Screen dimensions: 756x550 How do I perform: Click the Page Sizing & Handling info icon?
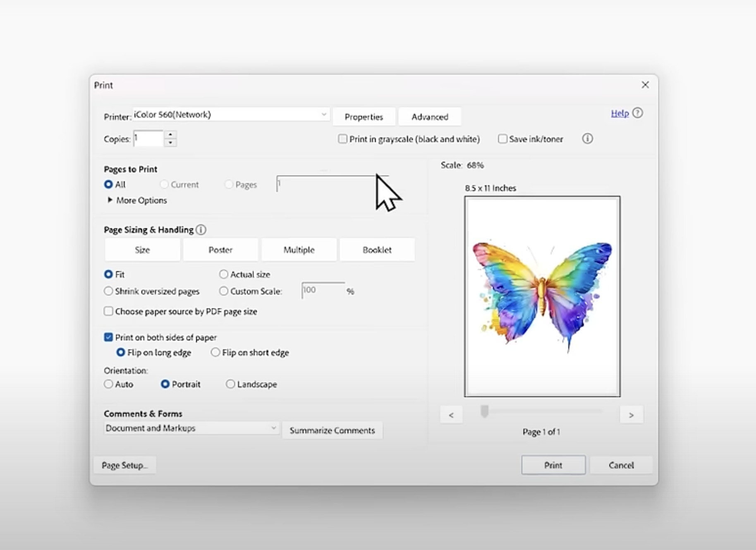coord(201,230)
